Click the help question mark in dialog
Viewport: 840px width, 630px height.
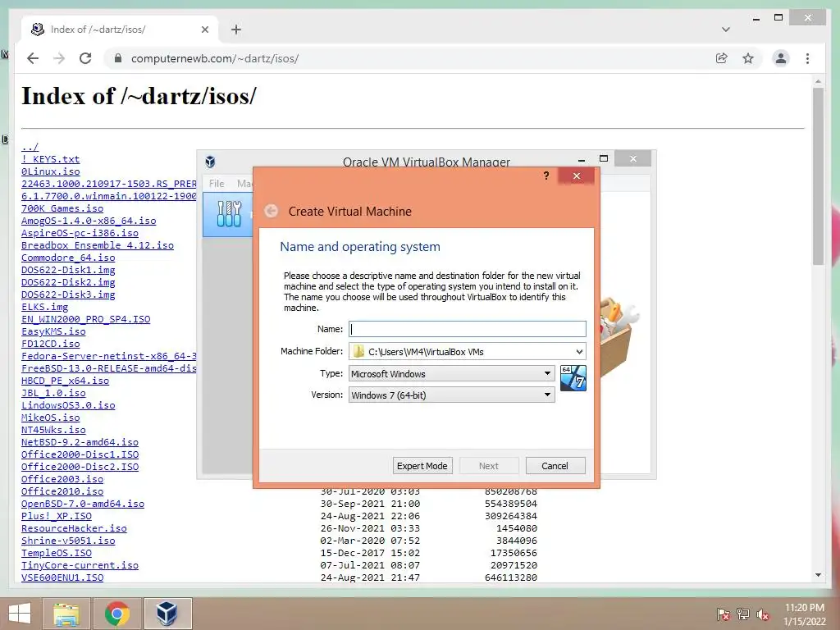coord(546,176)
